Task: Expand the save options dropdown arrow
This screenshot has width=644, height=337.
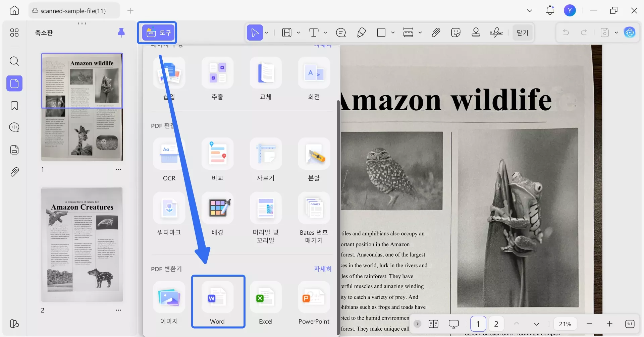Action: [x=616, y=33]
